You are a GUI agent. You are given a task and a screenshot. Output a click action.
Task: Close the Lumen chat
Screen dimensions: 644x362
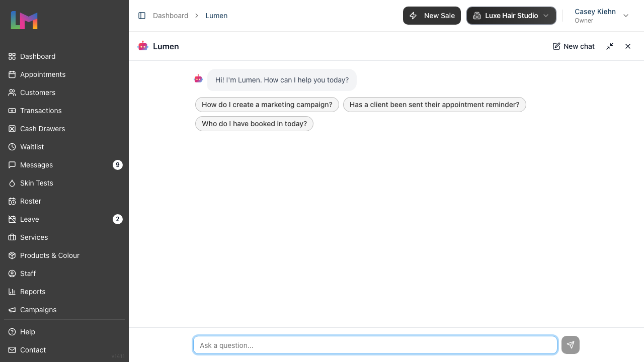pos(628,46)
